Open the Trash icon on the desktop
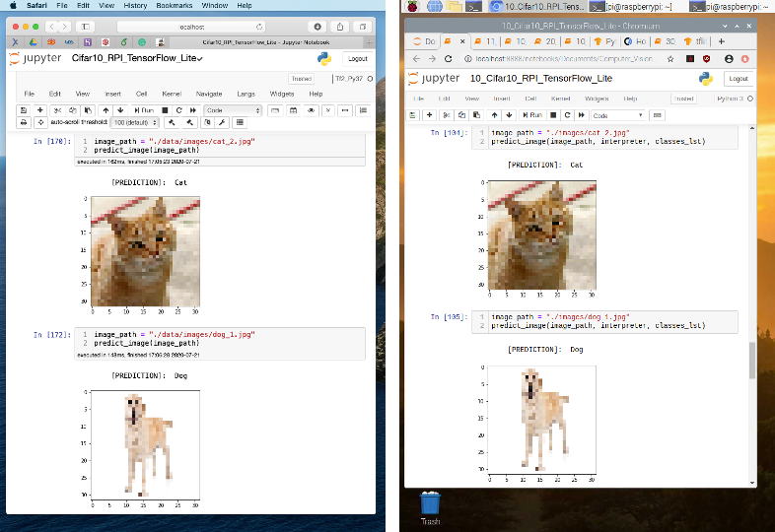 click(430, 504)
